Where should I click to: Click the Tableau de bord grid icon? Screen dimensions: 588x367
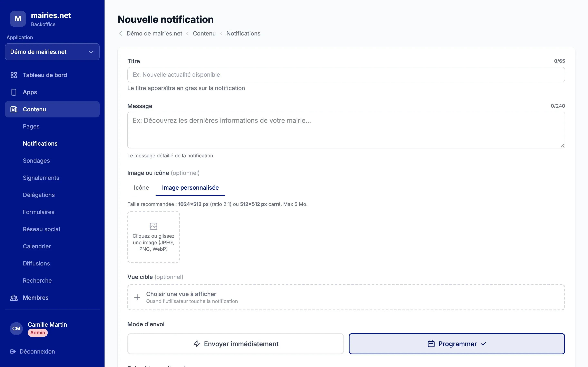pyautogui.click(x=14, y=75)
